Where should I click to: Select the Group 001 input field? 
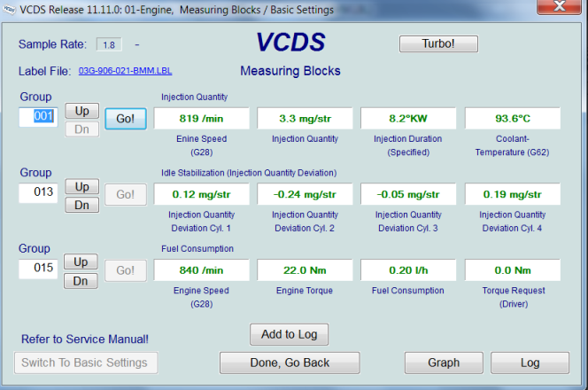pyautogui.click(x=38, y=117)
